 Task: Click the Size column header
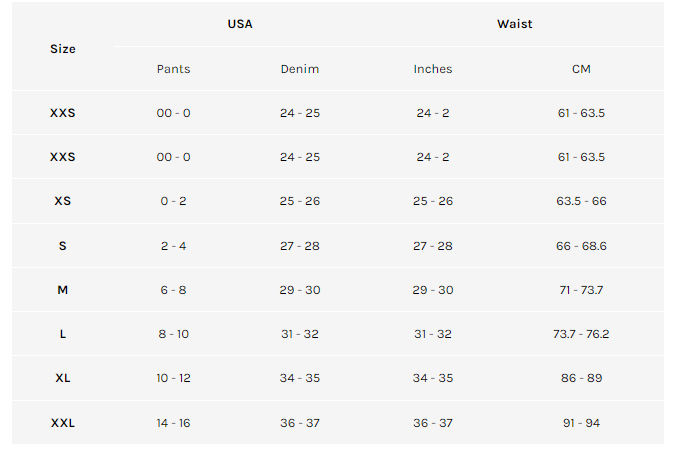click(x=63, y=49)
